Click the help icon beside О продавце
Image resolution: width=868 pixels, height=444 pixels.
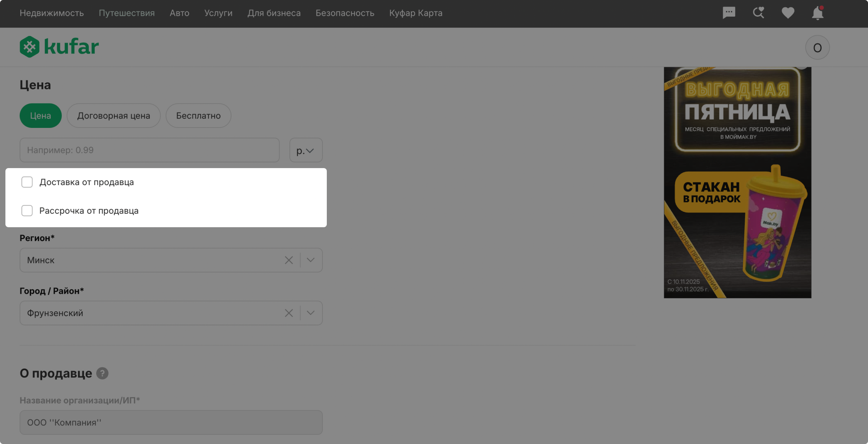[102, 373]
